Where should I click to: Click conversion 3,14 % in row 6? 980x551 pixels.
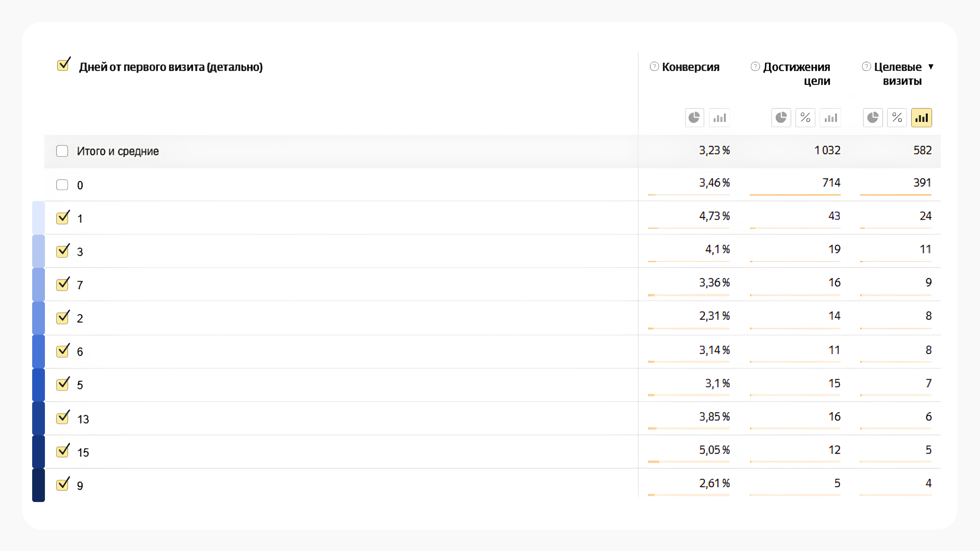tap(715, 350)
